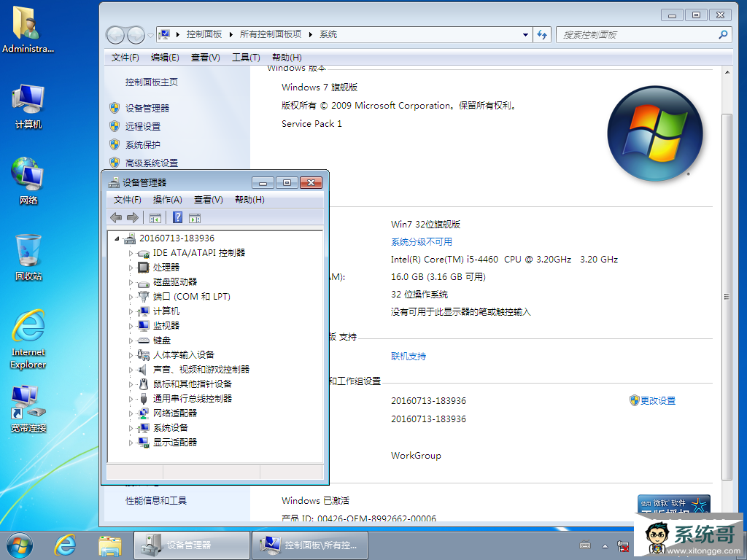Screen dimensions: 747x560
Task: Select the 监视器 monitor icon
Action: click(x=144, y=326)
